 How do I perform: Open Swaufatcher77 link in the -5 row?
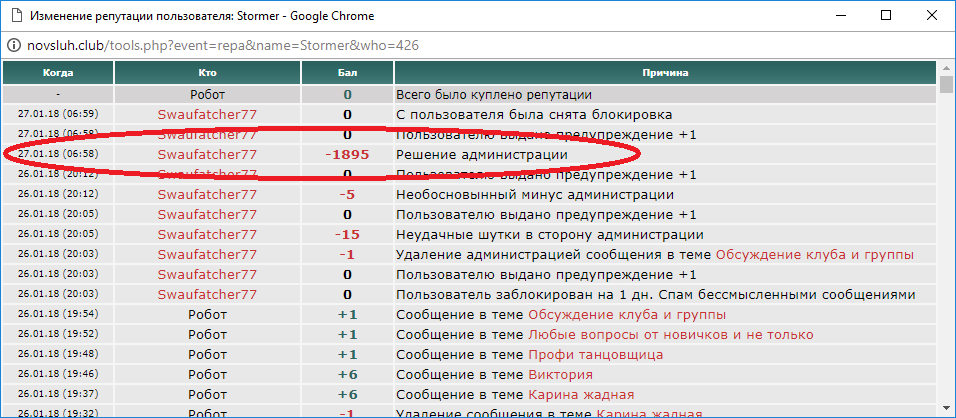[207, 195]
